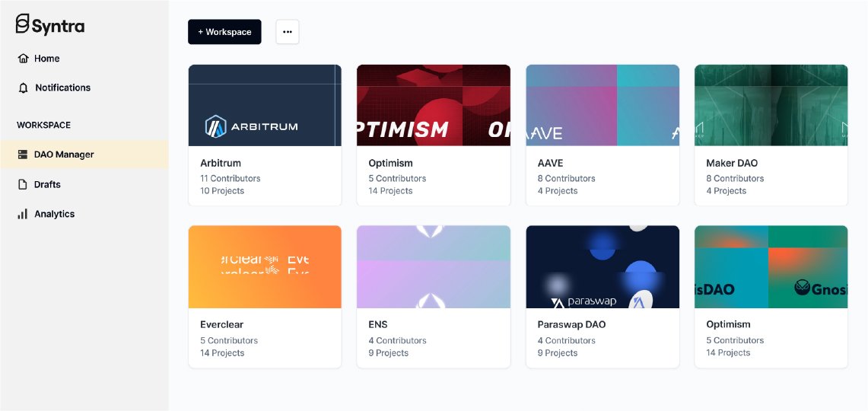Click '5 Contributors' on Everclear card

tap(229, 341)
